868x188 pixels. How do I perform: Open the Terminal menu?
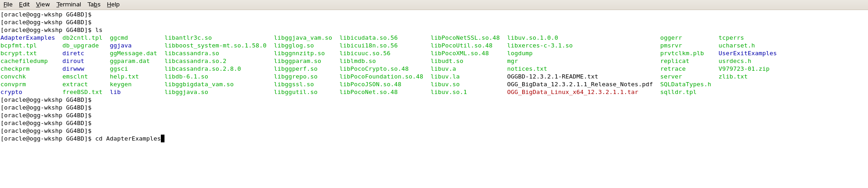(x=68, y=5)
